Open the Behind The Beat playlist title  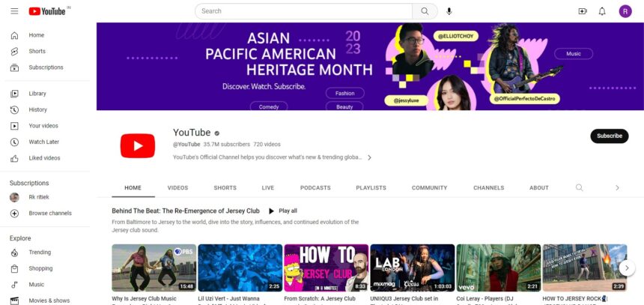click(x=186, y=211)
